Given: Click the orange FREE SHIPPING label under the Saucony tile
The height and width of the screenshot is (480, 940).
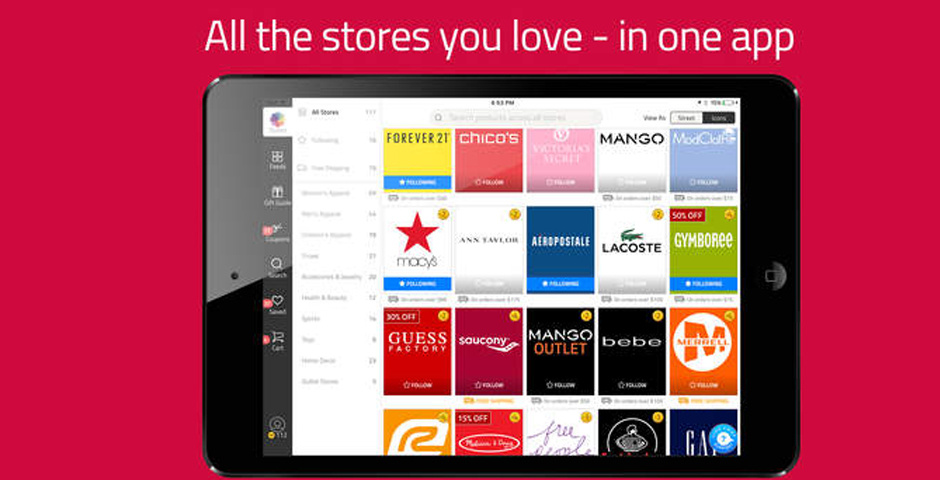Looking at the screenshot, I should [x=495, y=401].
